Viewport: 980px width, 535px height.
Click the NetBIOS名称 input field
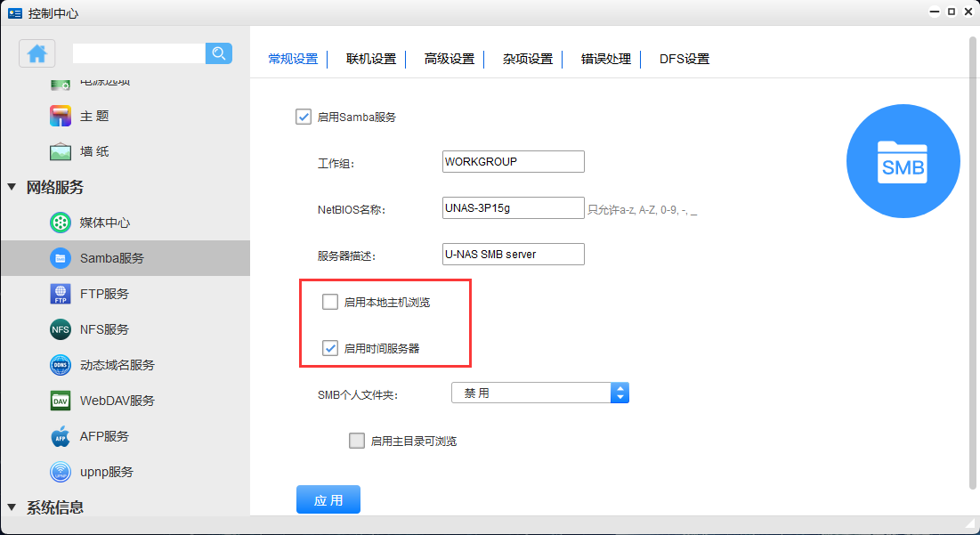(513, 207)
